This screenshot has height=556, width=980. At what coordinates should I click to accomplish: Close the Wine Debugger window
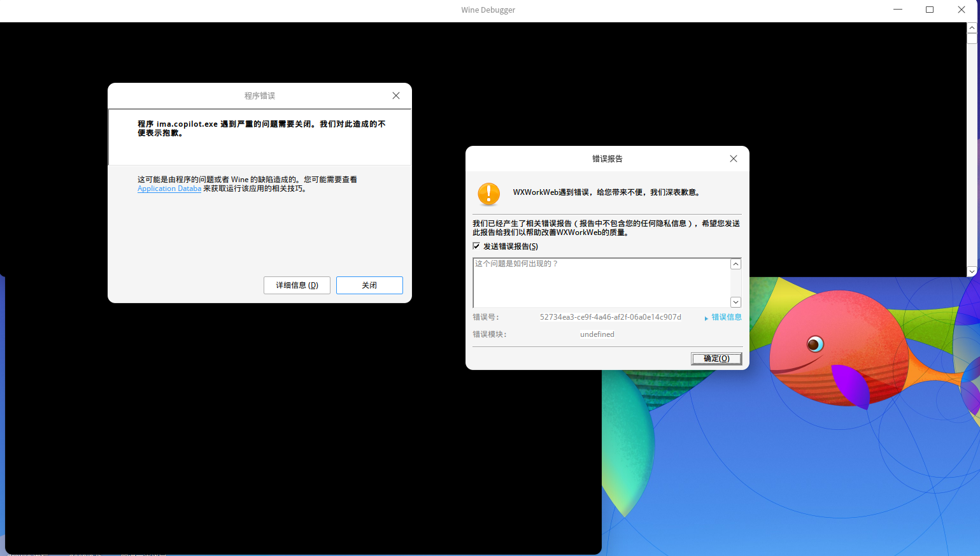[x=962, y=10]
